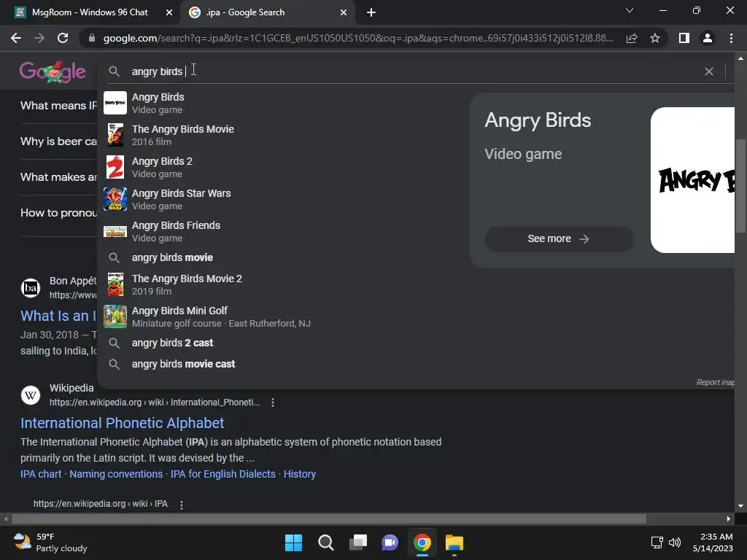The image size is (747, 560).
Task: Click the large Angry Birds logo image
Action: (x=692, y=180)
